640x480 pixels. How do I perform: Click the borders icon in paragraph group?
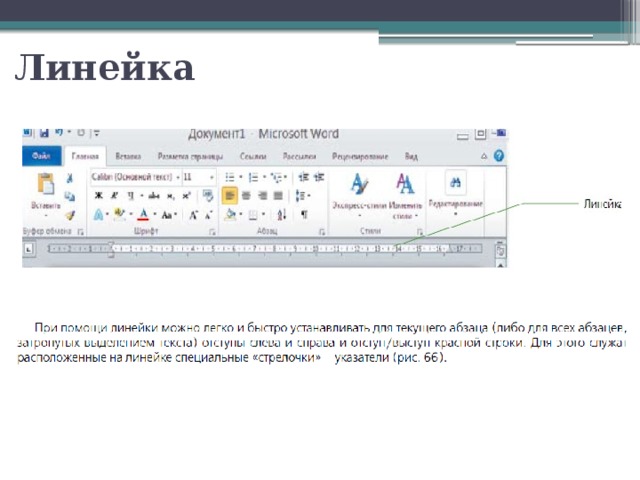click(x=253, y=215)
